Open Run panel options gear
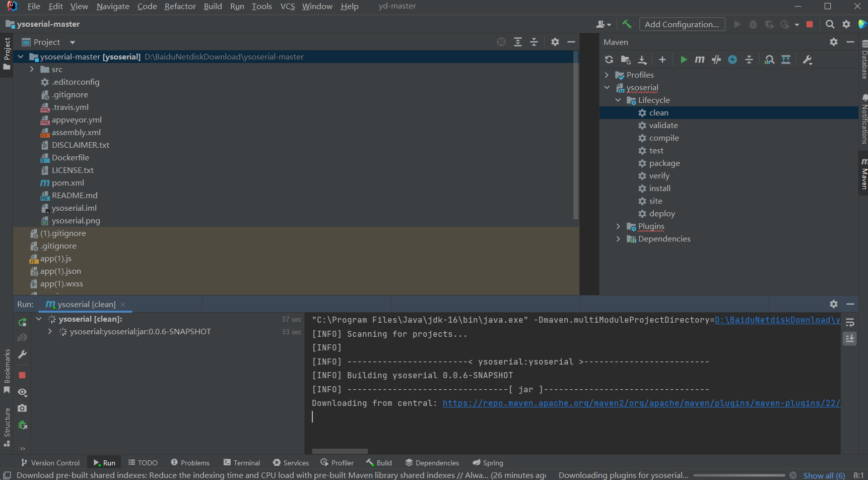This screenshot has width=868, height=480. coord(834,304)
